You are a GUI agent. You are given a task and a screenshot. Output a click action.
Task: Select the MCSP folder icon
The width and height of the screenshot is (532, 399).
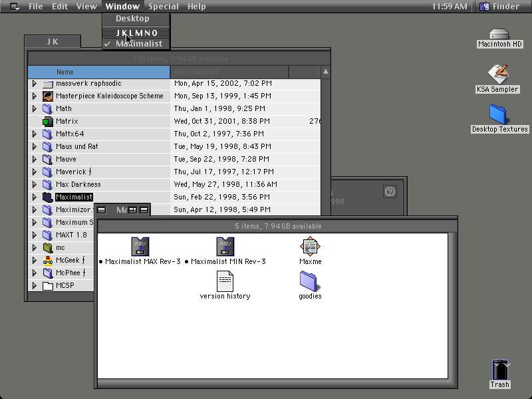48,286
